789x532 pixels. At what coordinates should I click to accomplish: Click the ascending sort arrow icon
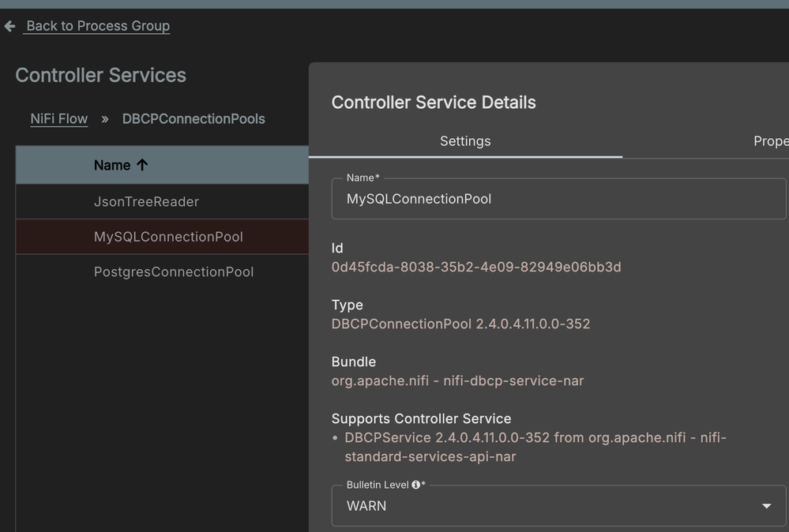pyautogui.click(x=142, y=165)
